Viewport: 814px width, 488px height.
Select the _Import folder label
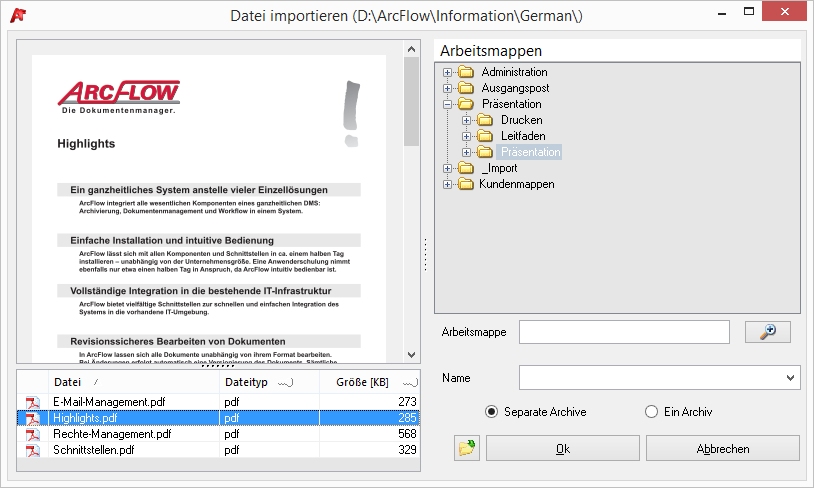tap(499, 168)
